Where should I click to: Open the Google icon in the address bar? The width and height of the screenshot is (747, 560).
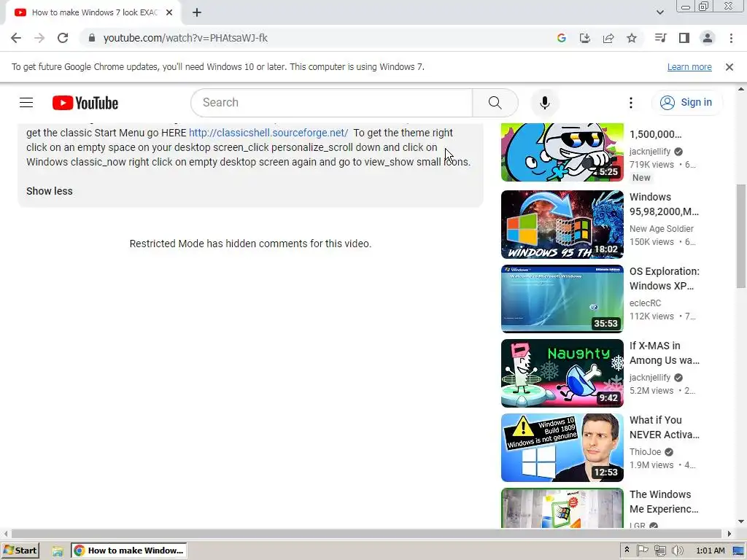coord(561,38)
